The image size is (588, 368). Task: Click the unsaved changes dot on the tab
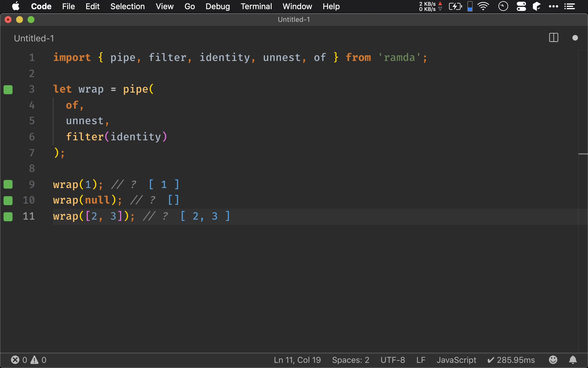tap(575, 38)
